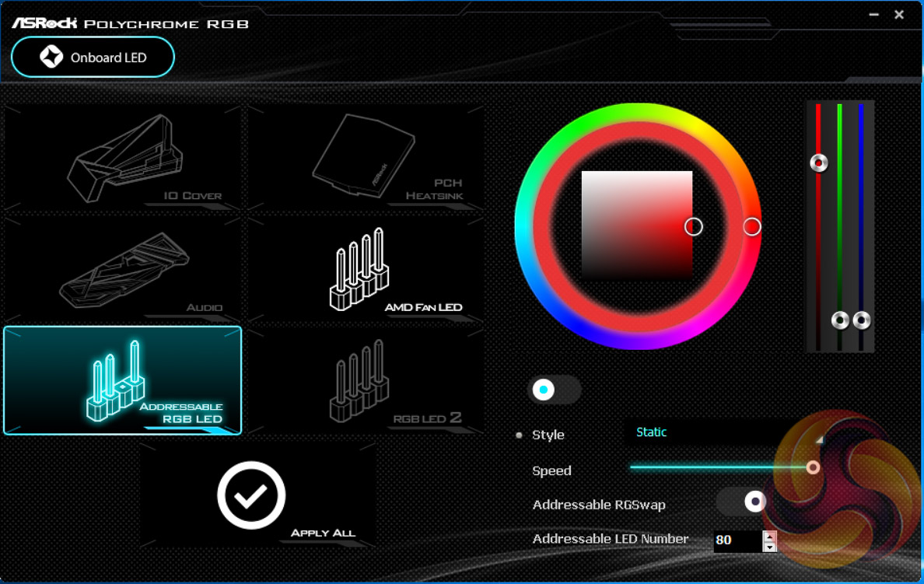Click the green channel slider knob

[840, 320]
